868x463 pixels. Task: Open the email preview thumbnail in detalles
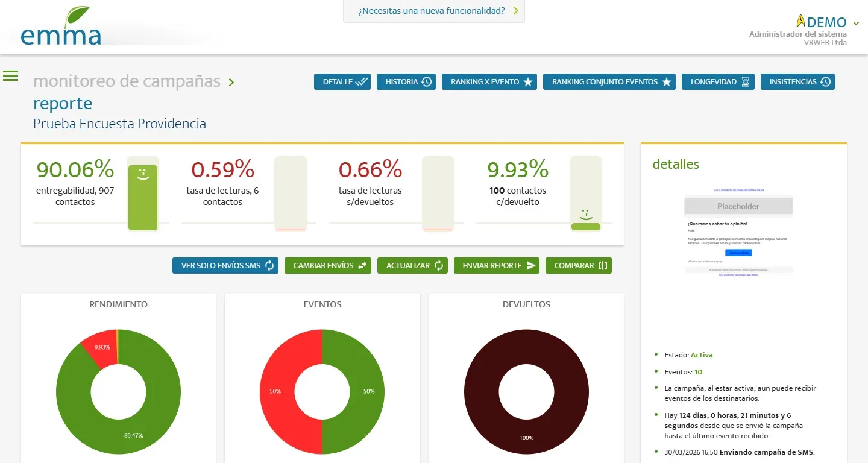738,232
